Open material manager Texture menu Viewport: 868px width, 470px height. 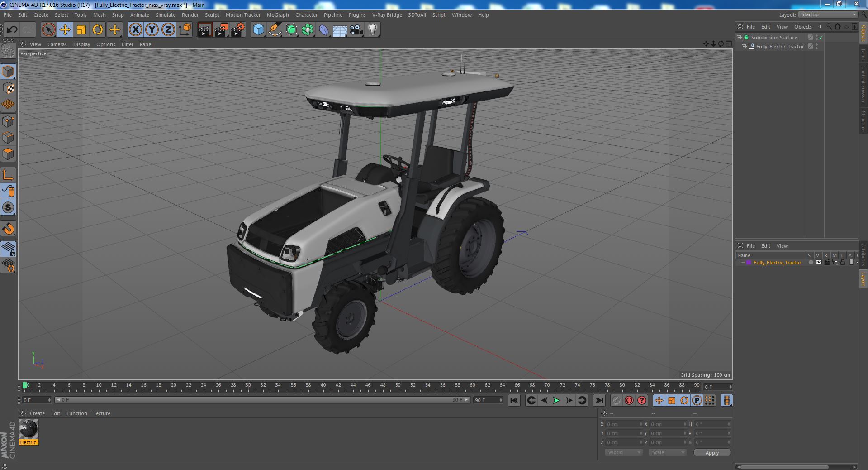(x=102, y=413)
